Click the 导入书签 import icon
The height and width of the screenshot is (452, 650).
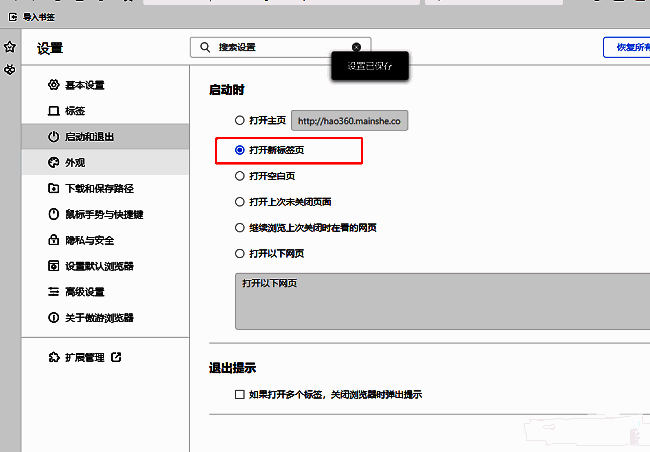click(x=12, y=16)
